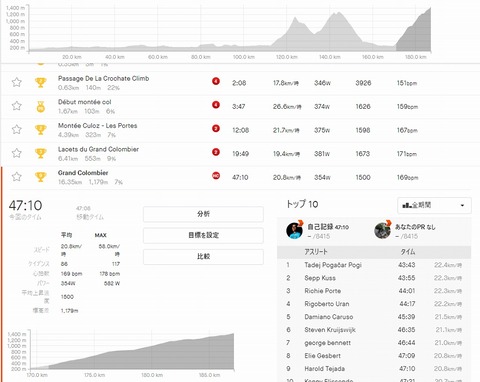Click Sepp Kuss's time 43:55
Image resolution: width=480 pixels, height=382 pixels.
pyautogui.click(x=407, y=278)
